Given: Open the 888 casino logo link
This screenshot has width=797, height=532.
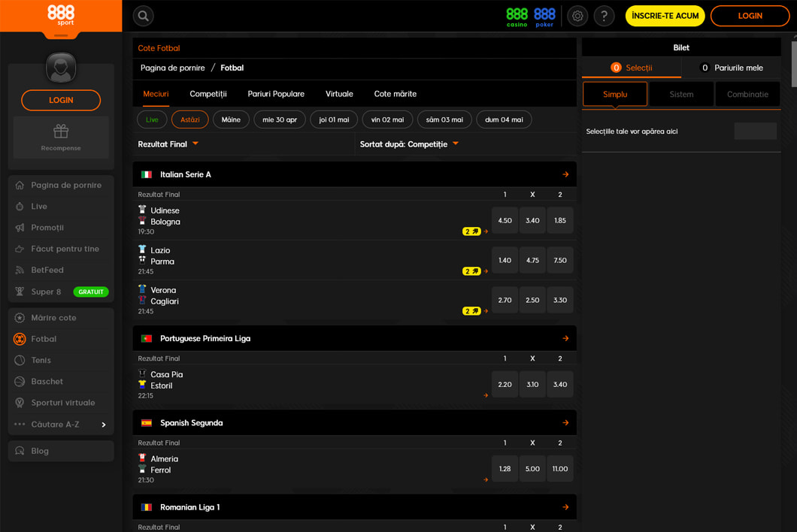Looking at the screenshot, I should pos(517,17).
